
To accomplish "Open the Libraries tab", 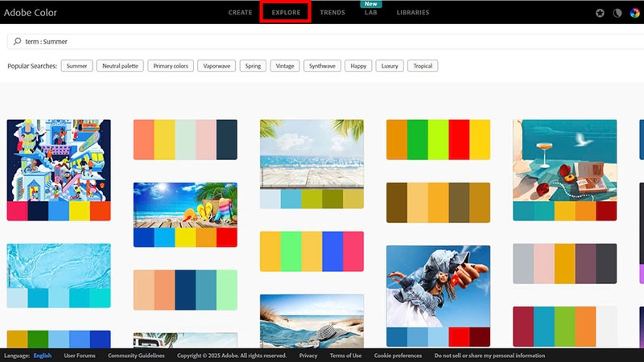I will tap(413, 13).
